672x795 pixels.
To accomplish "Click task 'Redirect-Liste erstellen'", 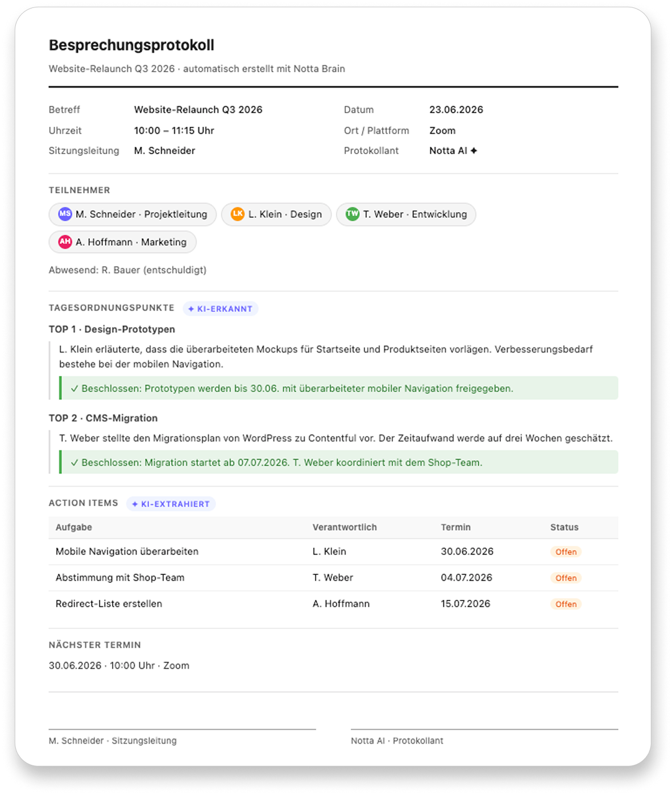I will click(109, 604).
